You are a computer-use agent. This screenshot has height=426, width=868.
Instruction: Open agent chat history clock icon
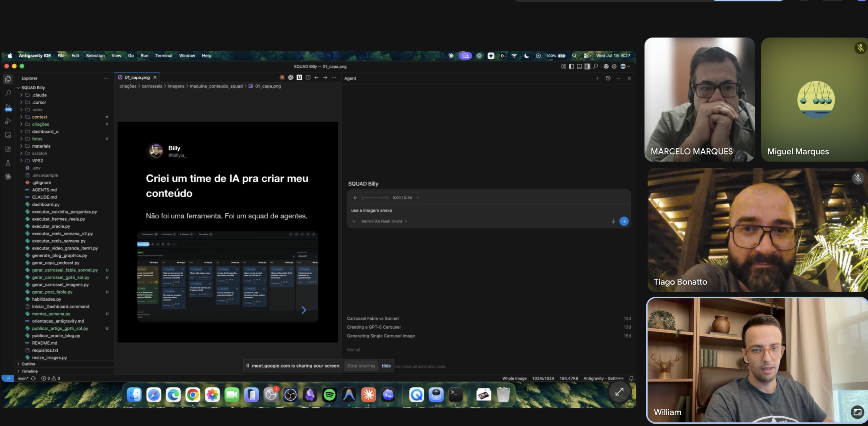608,78
